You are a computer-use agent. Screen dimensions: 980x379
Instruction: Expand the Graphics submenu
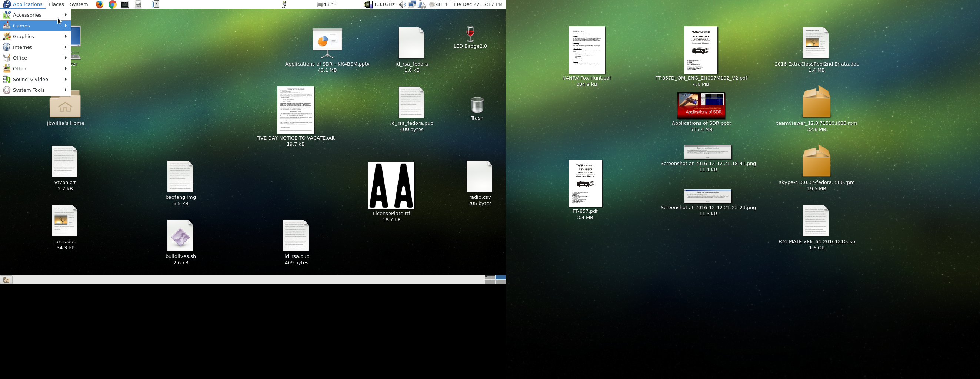36,36
